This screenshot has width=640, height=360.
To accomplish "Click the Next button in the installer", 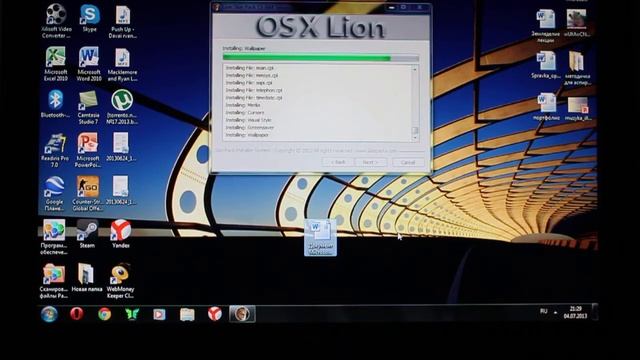I will click(370, 162).
